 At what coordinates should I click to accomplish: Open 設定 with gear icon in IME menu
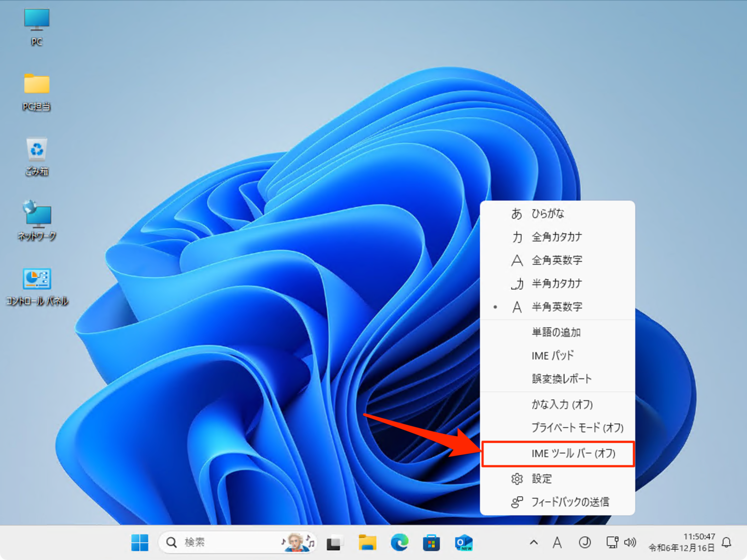(x=557, y=479)
